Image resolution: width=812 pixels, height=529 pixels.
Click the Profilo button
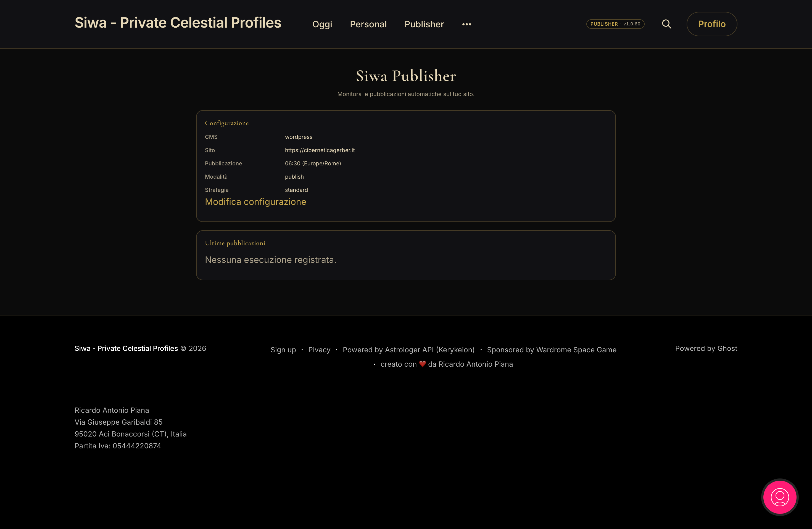click(x=712, y=24)
